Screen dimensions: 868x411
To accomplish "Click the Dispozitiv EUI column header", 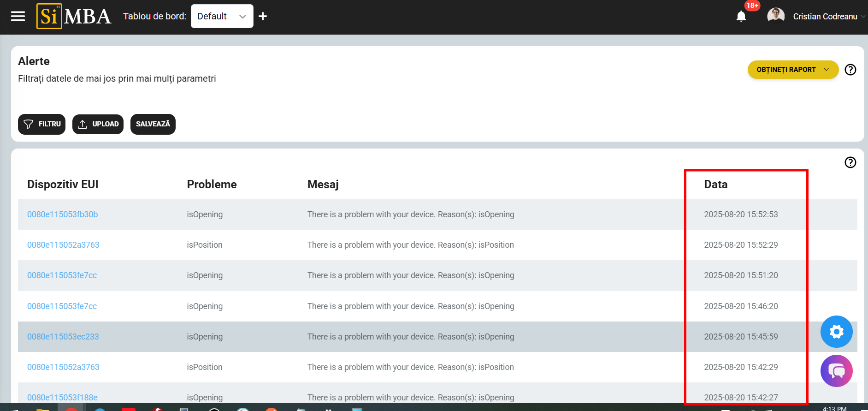I will (x=63, y=185).
